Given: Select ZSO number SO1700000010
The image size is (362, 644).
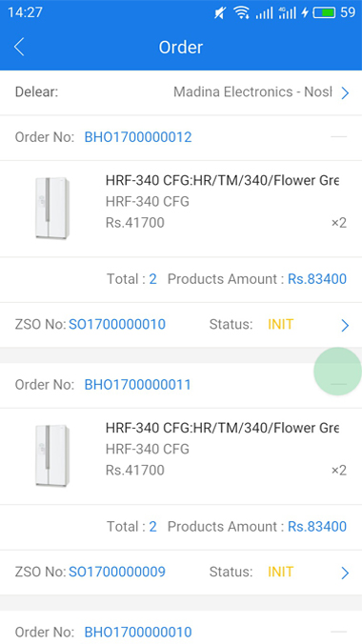Looking at the screenshot, I should [x=117, y=325].
